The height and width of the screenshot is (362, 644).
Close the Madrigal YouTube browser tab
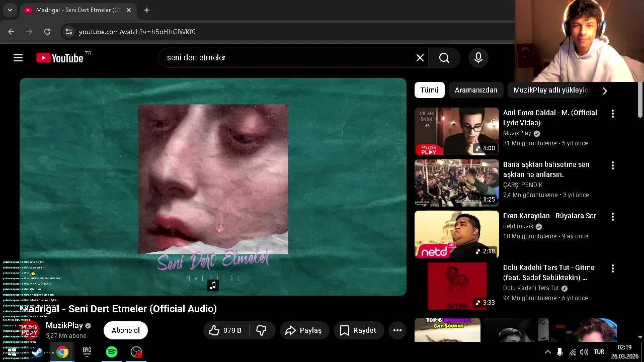coord(129,10)
